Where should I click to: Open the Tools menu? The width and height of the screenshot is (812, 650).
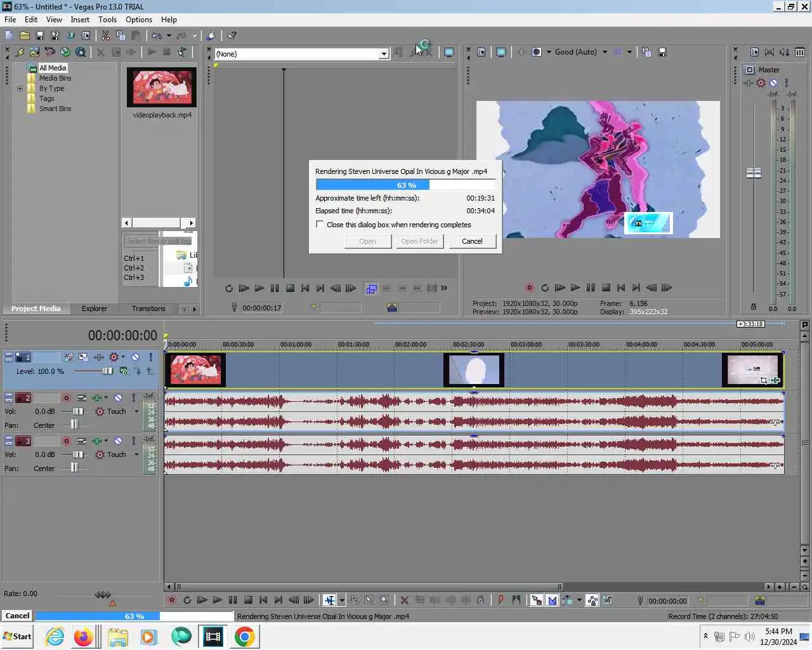pos(107,20)
